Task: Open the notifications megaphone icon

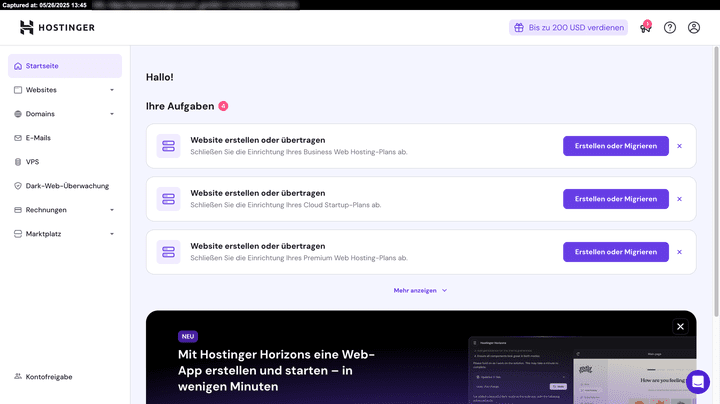Action: [x=646, y=28]
